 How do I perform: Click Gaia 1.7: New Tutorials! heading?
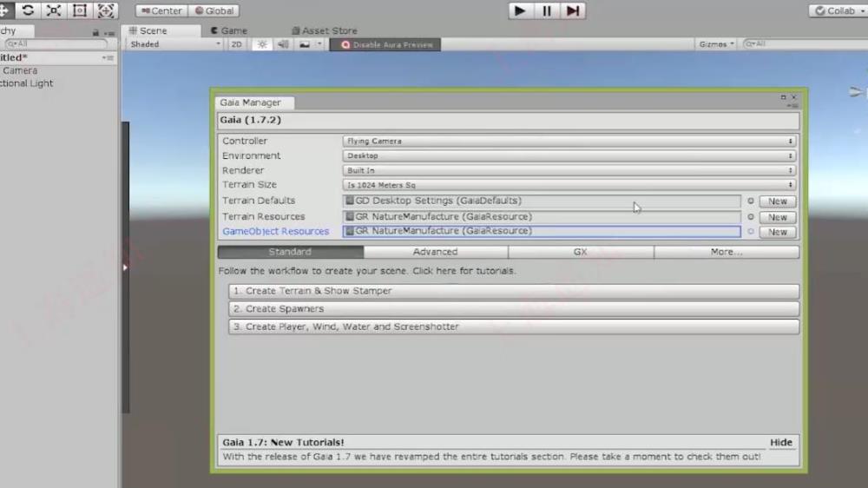(283, 442)
